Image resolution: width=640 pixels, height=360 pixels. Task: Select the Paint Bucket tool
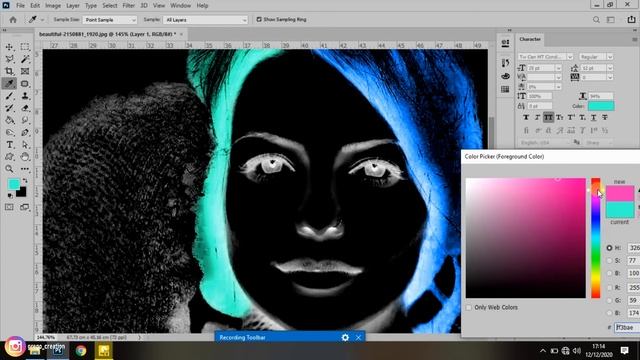click(9, 120)
